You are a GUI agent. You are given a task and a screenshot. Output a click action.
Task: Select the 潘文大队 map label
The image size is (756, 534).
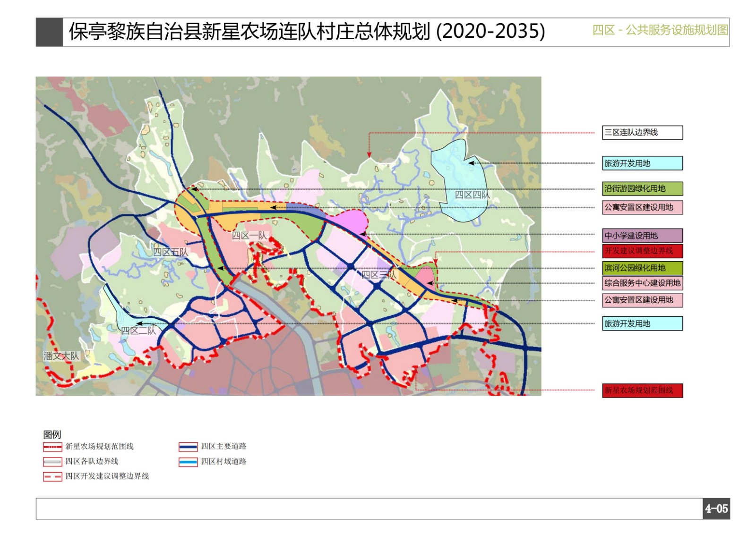tap(61, 356)
